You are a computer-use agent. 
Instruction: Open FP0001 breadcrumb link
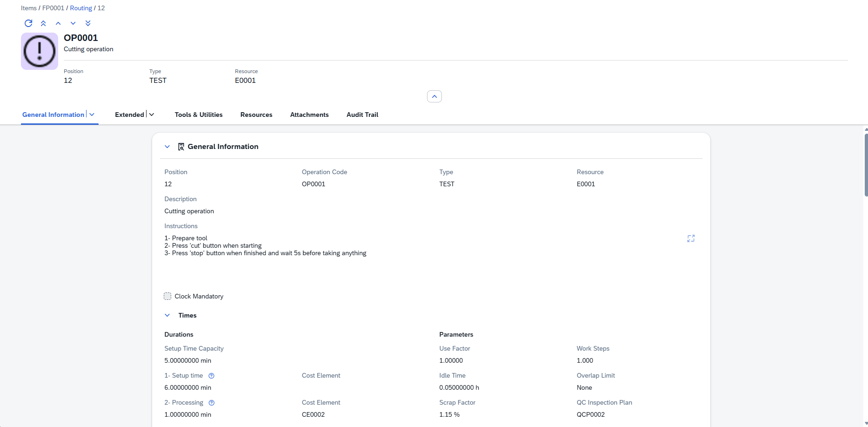(53, 8)
